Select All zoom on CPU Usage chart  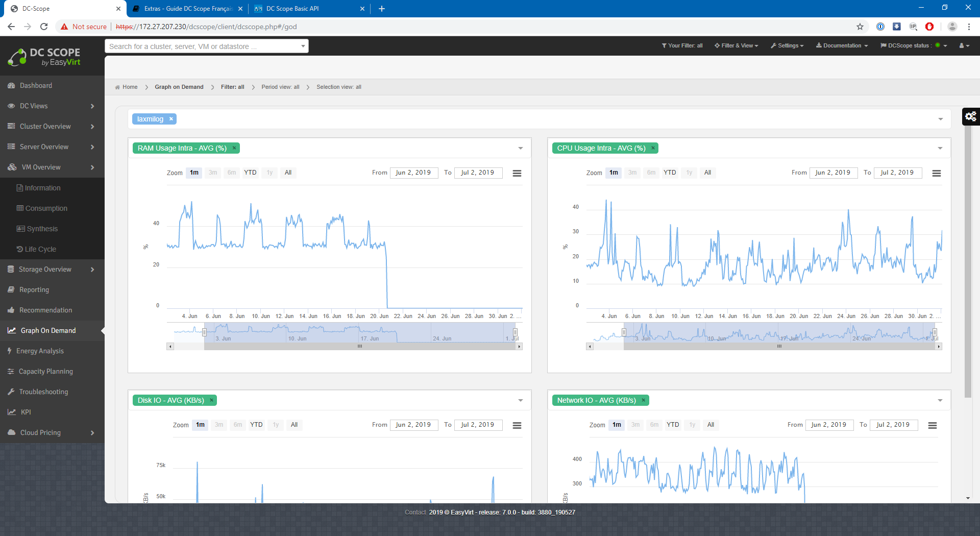click(x=707, y=173)
